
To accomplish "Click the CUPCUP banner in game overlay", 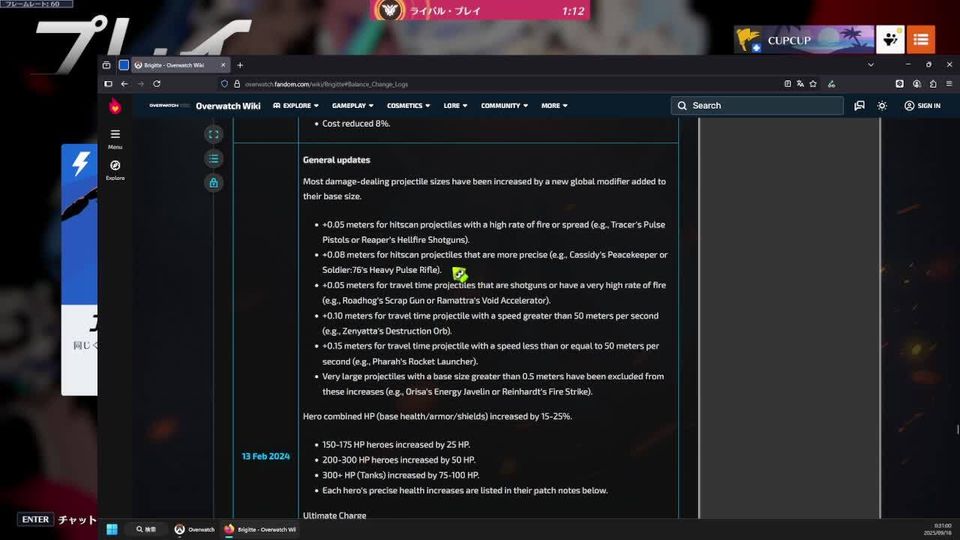I will [x=804, y=40].
